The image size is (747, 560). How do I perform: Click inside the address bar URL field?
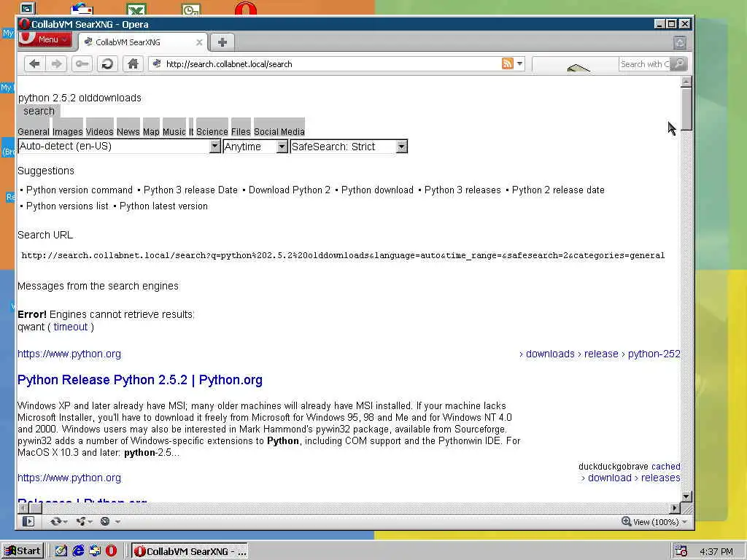coord(331,64)
